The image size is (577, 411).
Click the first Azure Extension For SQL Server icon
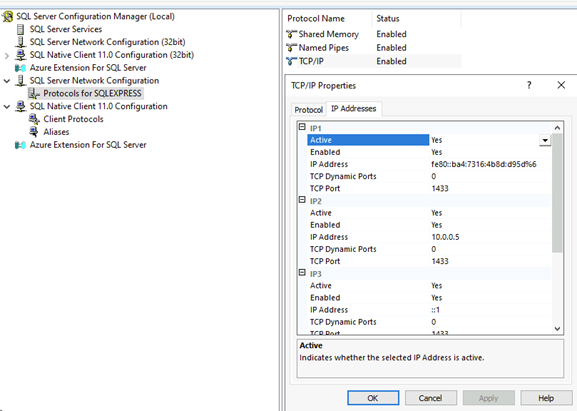(20, 68)
